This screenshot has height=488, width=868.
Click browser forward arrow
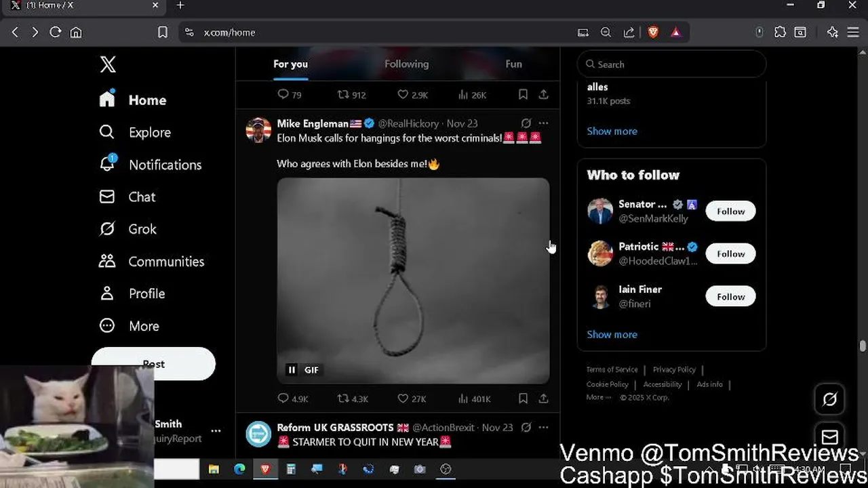(35, 32)
